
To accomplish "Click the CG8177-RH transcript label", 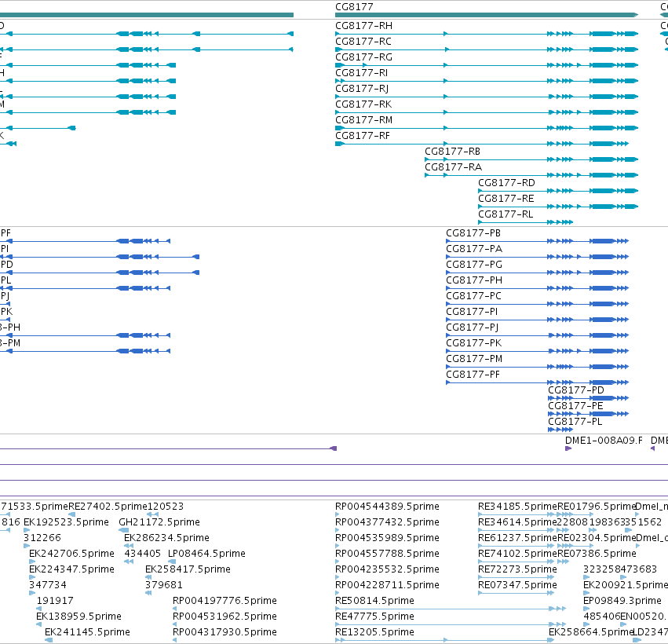I will 363,26.
